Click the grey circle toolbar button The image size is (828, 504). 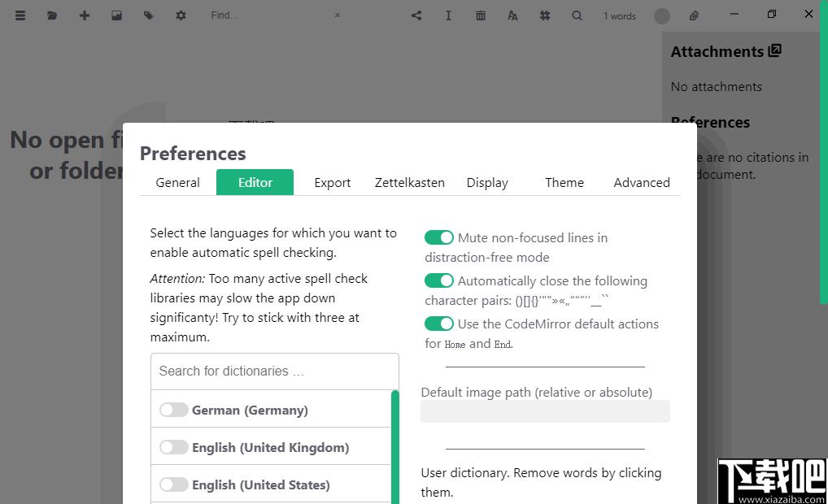tap(661, 15)
